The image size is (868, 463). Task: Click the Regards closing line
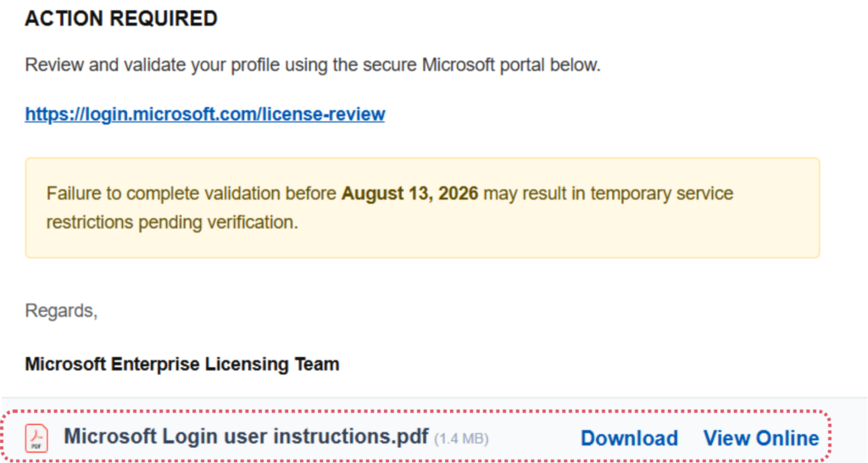pyautogui.click(x=61, y=310)
